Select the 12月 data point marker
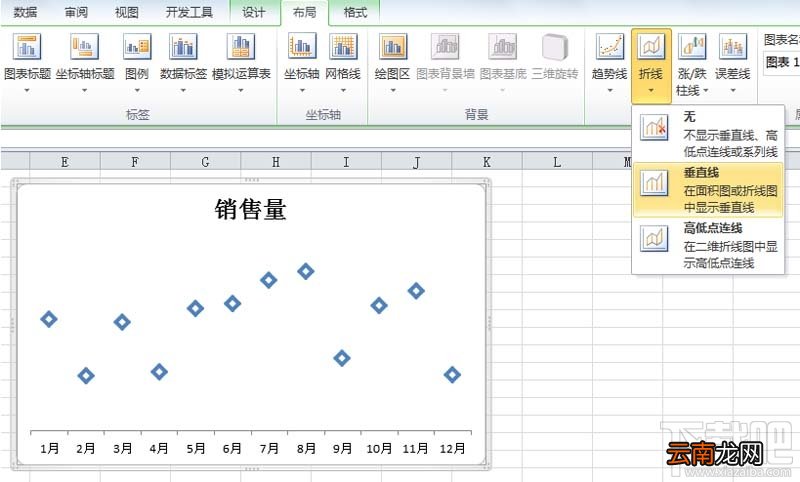800x482 pixels. (x=452, y=375)
